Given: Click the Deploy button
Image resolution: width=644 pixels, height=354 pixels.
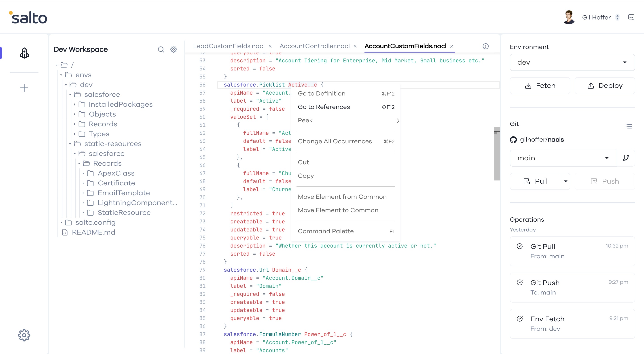Looking at the screenshot, I should point(604,86).
